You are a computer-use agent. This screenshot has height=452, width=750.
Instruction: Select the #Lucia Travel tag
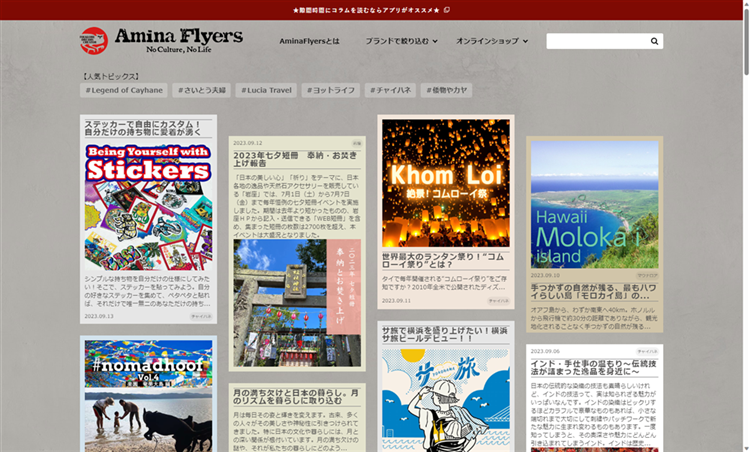tap(266, 90)
